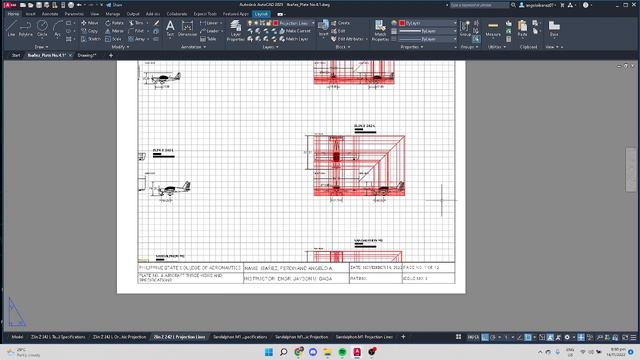The width and height of the screenshot is (640, 360).
Task: Click Match Properties tool
Action: click(x=380, y=31)
